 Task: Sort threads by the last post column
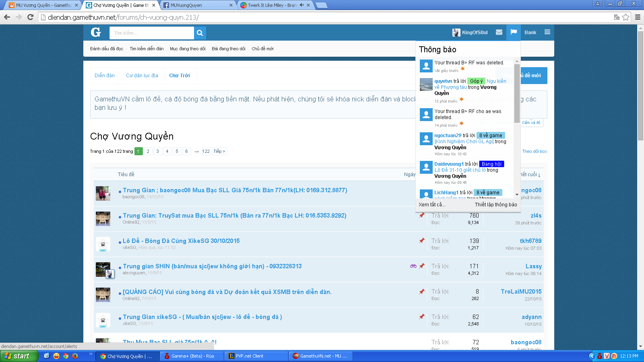(530, 175)
